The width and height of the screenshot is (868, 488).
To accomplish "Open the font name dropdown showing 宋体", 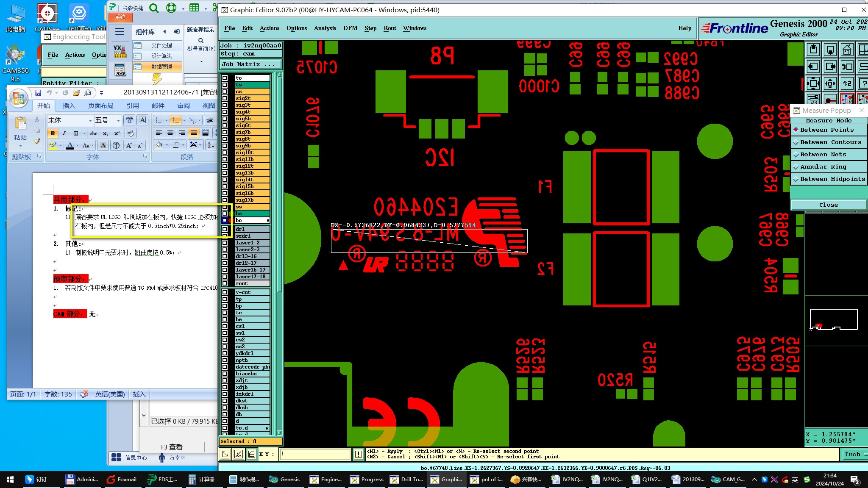I will coord(90,120).
